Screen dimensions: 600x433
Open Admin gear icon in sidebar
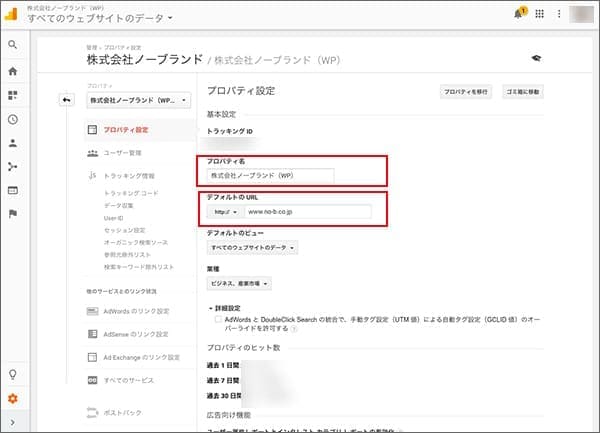(x=13, y=399)
